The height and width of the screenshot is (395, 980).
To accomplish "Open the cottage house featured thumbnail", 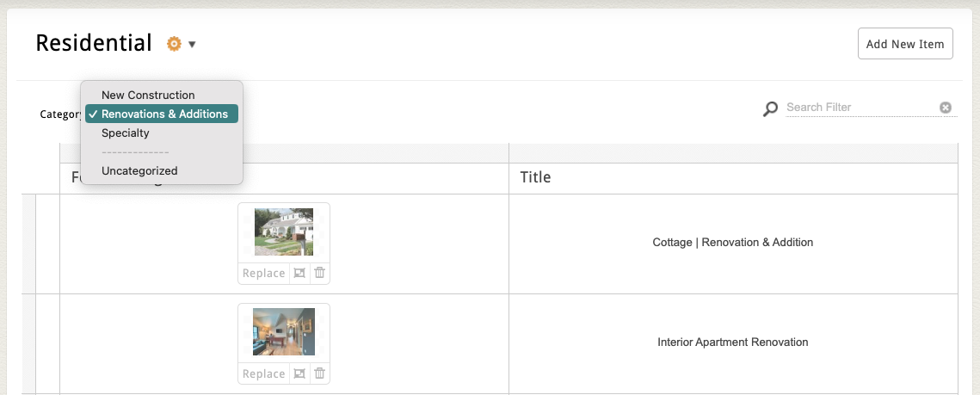I will click(284, 231).
